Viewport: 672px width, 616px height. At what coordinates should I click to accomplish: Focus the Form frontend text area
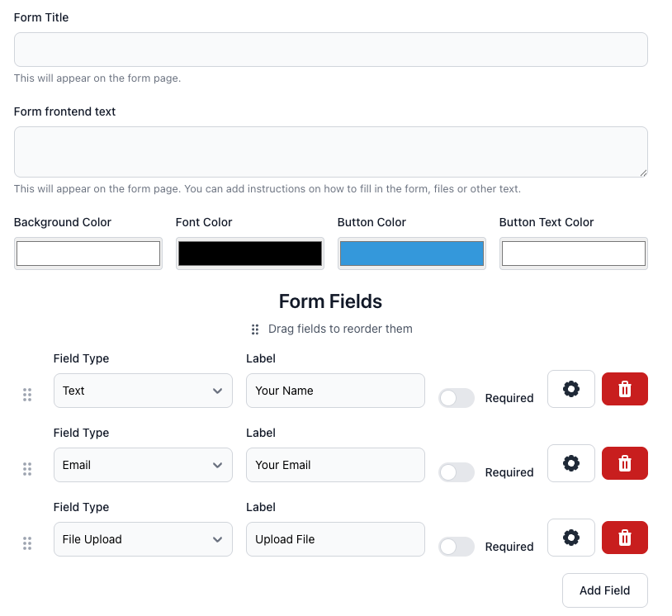click(331, 152)
